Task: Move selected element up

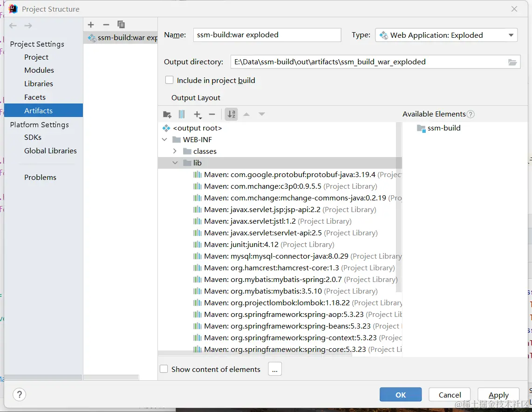Action: click(246, 114)
